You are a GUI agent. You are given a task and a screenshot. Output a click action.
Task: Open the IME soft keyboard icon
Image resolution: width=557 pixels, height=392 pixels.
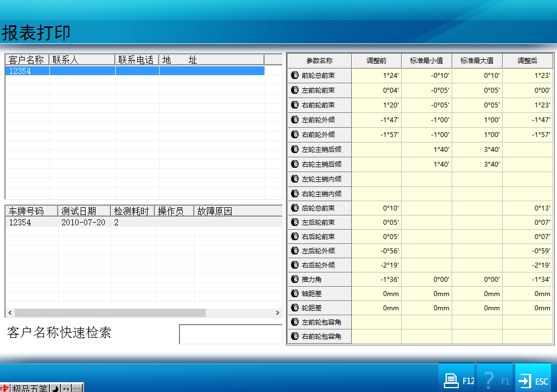tap(77, 388)
